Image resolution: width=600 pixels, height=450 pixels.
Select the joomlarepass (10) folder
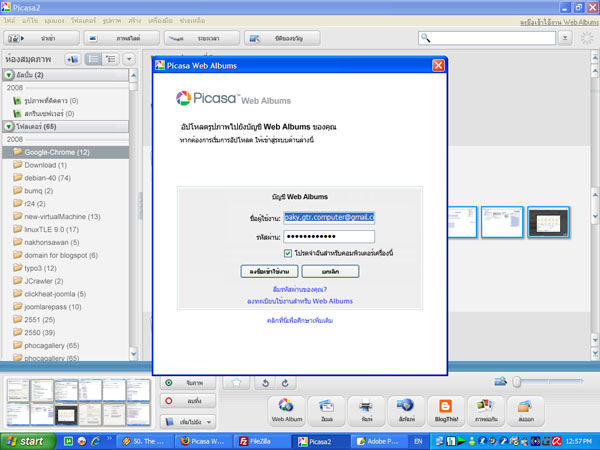[65, 307]
